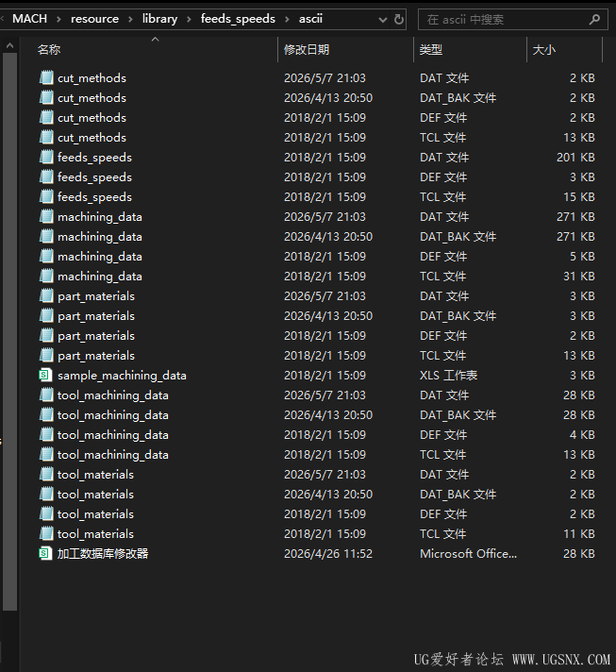The height and width of the screenshot is (672, 616).
Task: Click the search magnifier icon
Action: coord(594,19)
